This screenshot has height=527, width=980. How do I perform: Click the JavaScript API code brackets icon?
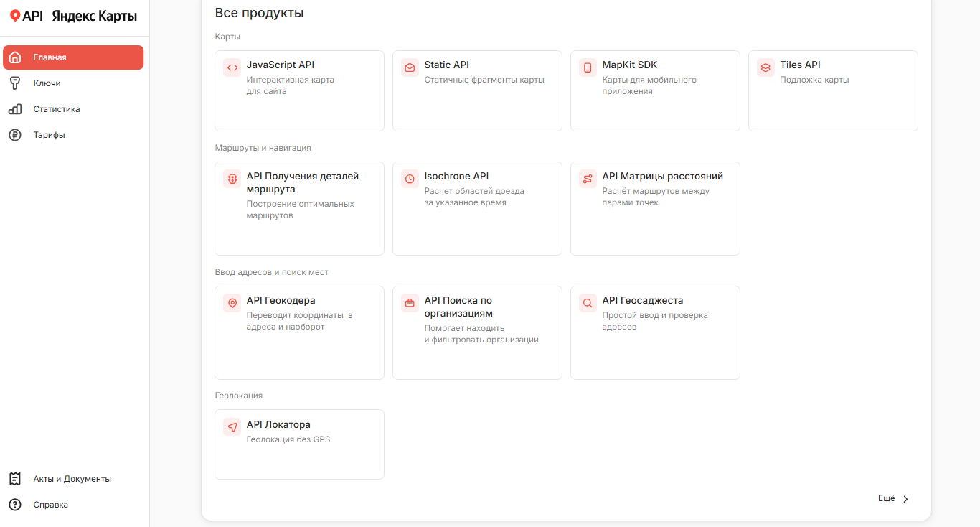coord(232,68)
